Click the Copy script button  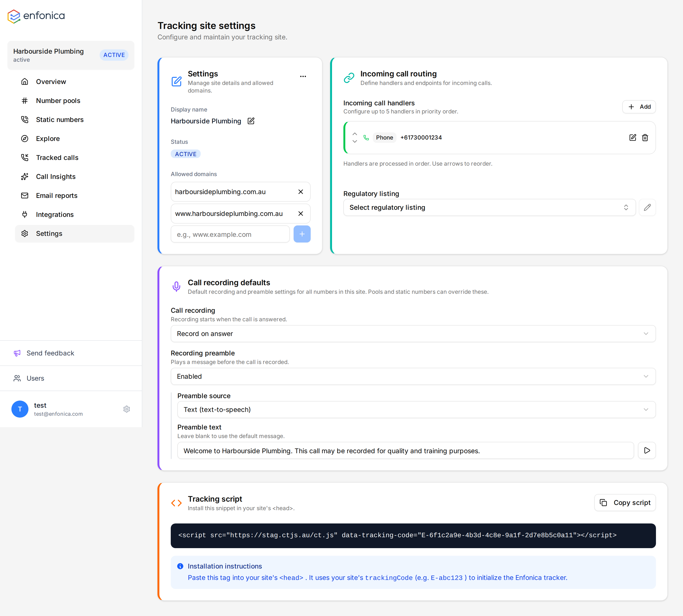click(625, 503)
